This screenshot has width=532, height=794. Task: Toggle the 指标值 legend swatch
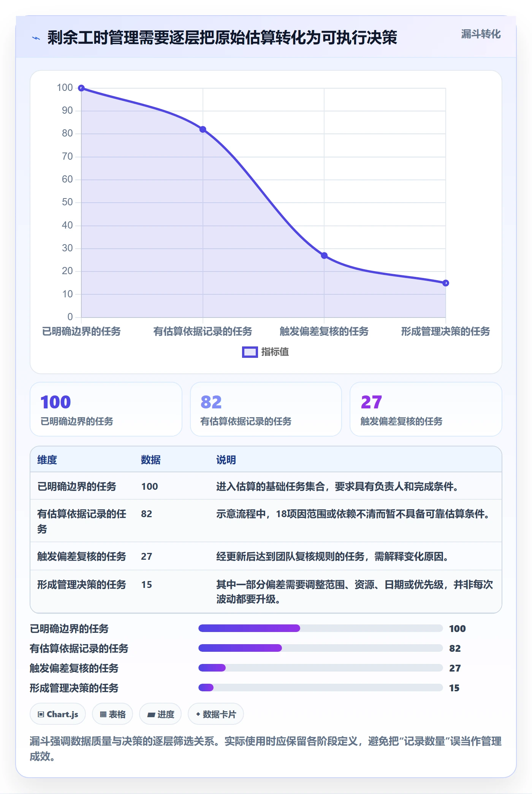tap(250, 352)
